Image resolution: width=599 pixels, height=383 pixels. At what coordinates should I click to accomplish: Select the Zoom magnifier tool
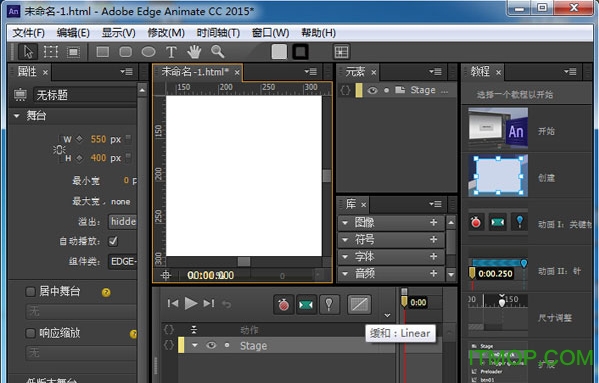[x=217, y=52]
